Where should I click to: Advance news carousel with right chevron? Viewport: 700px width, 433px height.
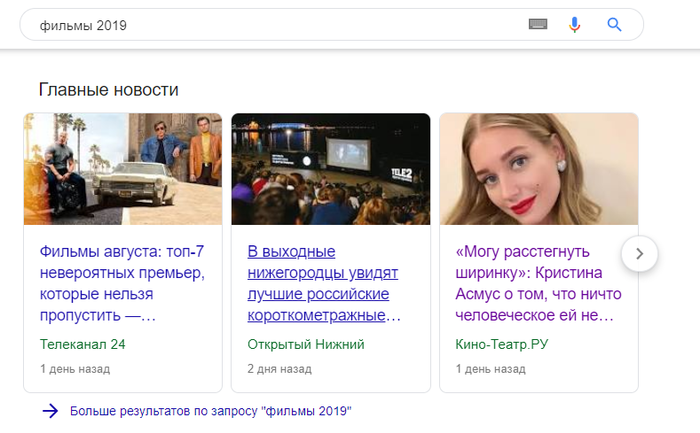(x=639, y=254)
